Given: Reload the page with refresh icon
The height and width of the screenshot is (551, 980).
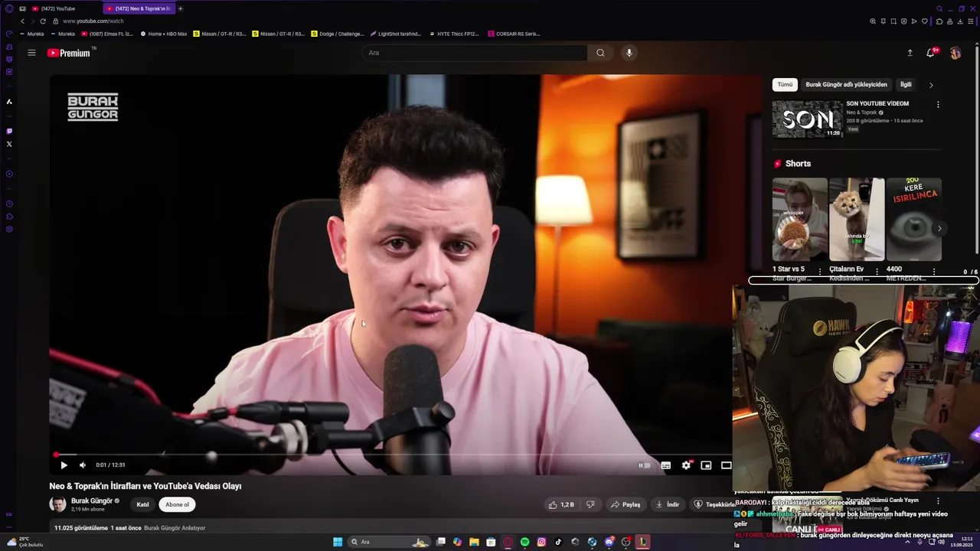Looking at the screenshot, I should coord(43,21).
